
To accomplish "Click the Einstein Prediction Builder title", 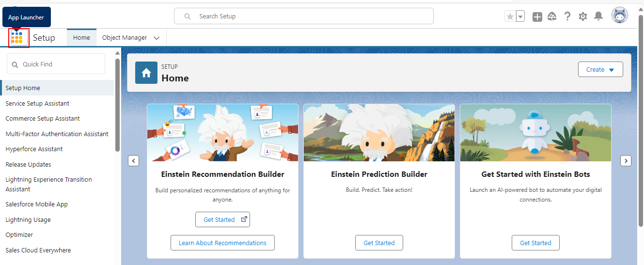I will [x=379, y=174].
